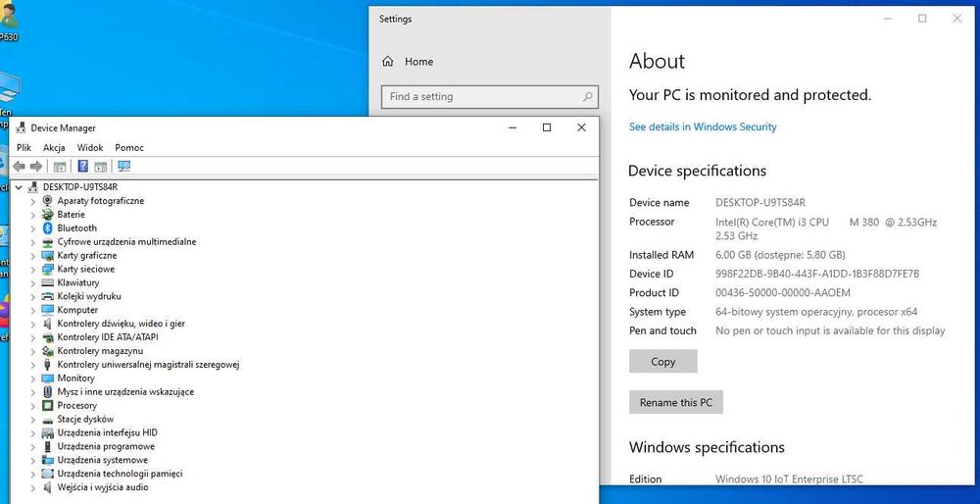Scan for hardware changes monitor icon
Image resolution: width=980 pixels, height=504 pixels.
[x=123, y=167]
